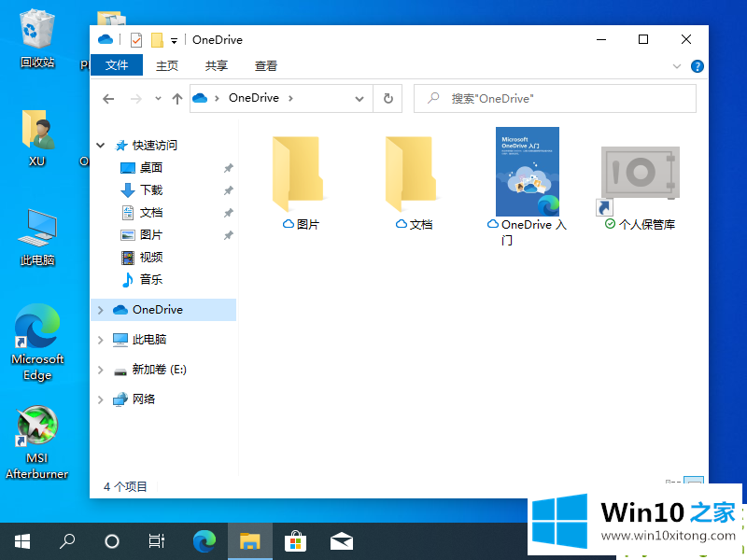Launch Microsoft Edge from the taskbar

click(204, 541)
